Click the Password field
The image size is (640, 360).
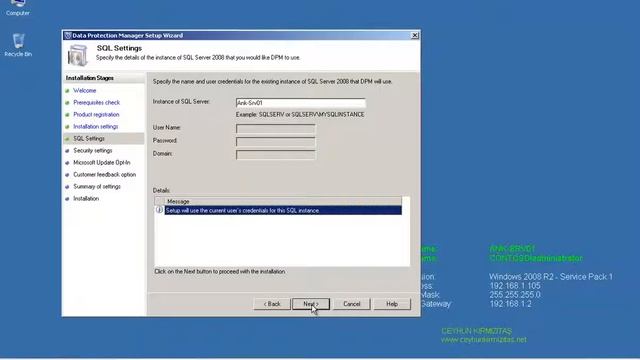pyautogui.click(x=276, y=142)
